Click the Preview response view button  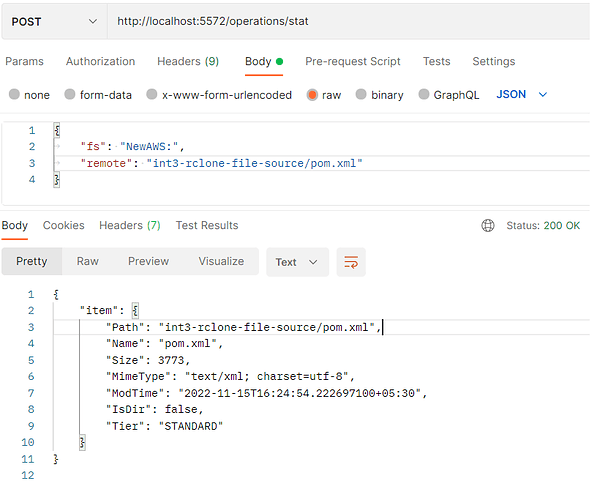pyautogui.click(x=148, y=261)
